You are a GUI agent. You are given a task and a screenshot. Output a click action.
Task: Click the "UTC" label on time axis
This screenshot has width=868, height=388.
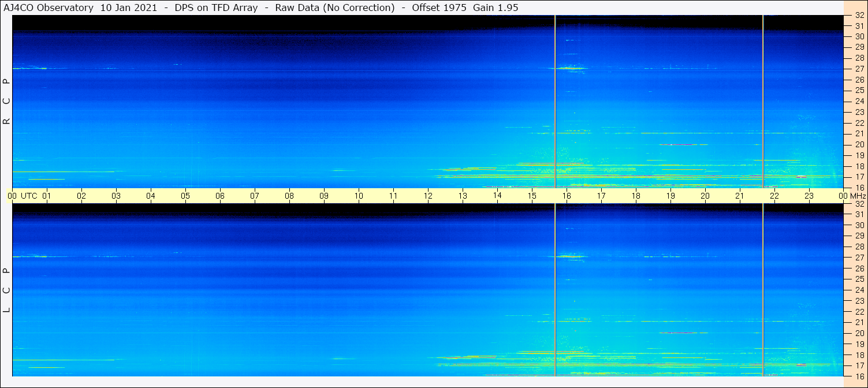click(x=29, y=196)
